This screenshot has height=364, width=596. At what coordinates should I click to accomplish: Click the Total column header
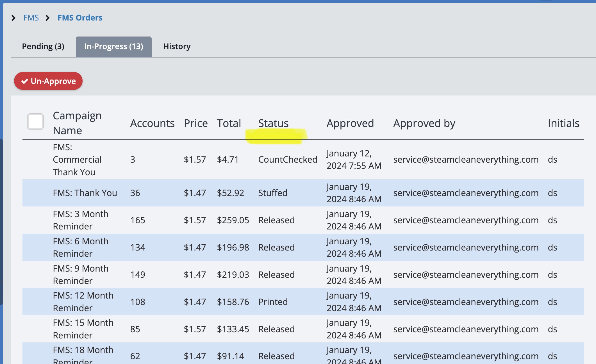tap(229, 123)
